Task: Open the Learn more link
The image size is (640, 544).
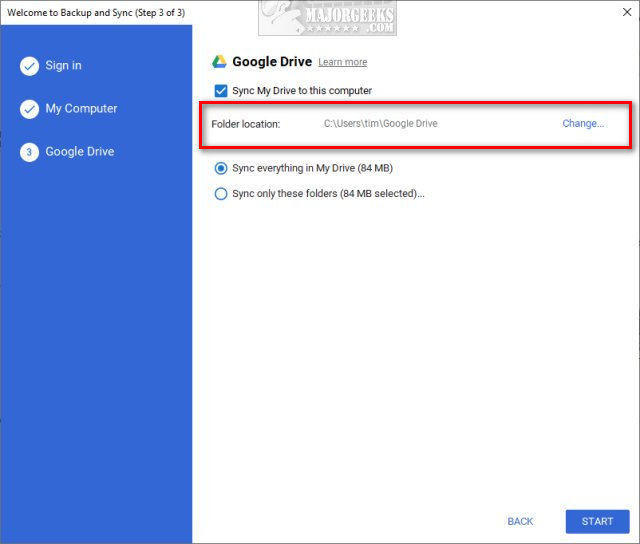Action: (x=342, y=62)
